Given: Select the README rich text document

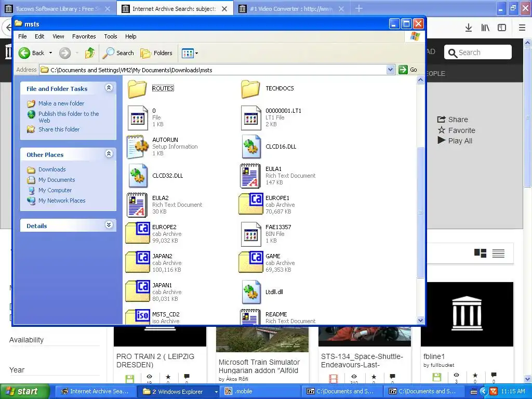Looking at the screenshot, I should tap(251, 317).
